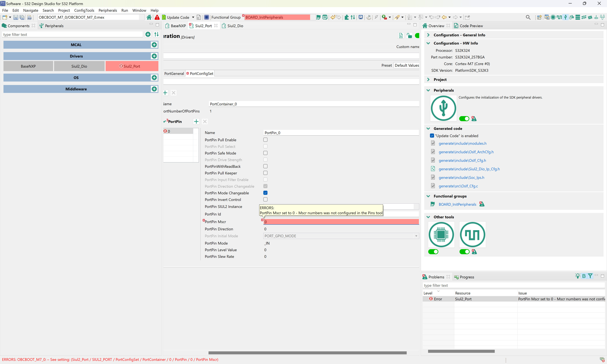Open the ConfigTools menu
This screenshot has height=364, width=607.
(84, 10)
